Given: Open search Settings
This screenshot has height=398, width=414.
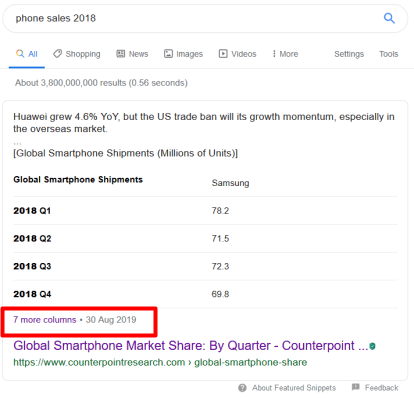Looking at the screenshot, I should tap(349, 54).
